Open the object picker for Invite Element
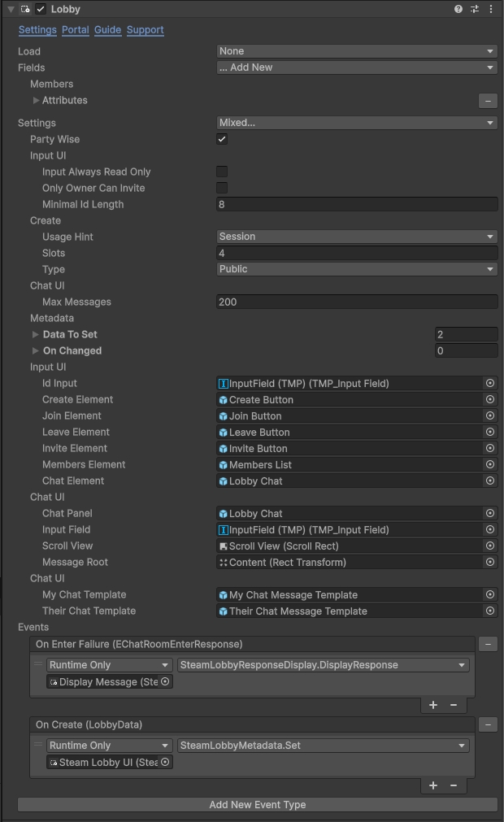The width and height of the screenshot is (504, 822). [491, 448]
